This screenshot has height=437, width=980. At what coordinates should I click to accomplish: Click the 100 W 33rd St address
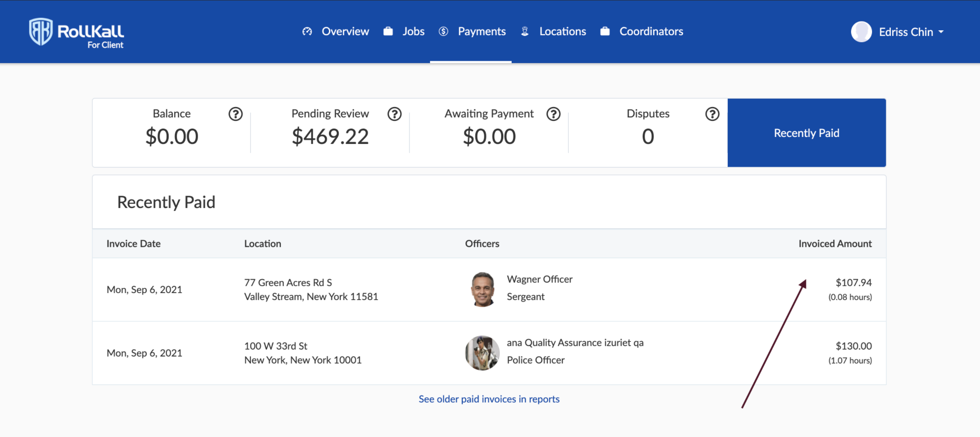303,353
